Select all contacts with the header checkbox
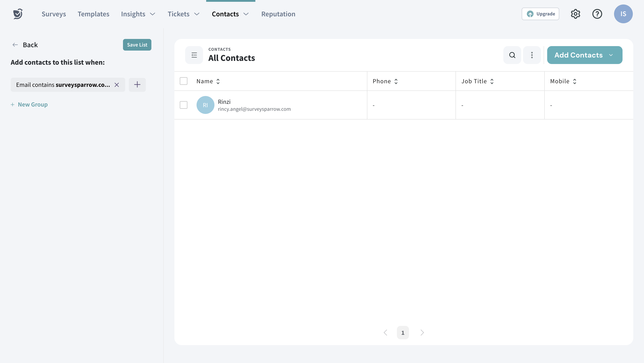The width and height of the screenshot is (644, 363). click(x=184, y=81)
